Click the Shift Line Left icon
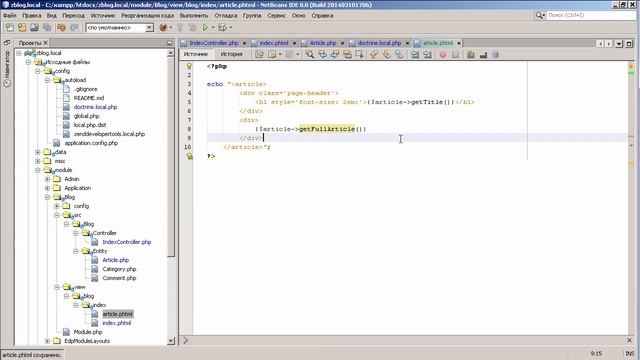 tap(415, 54)
